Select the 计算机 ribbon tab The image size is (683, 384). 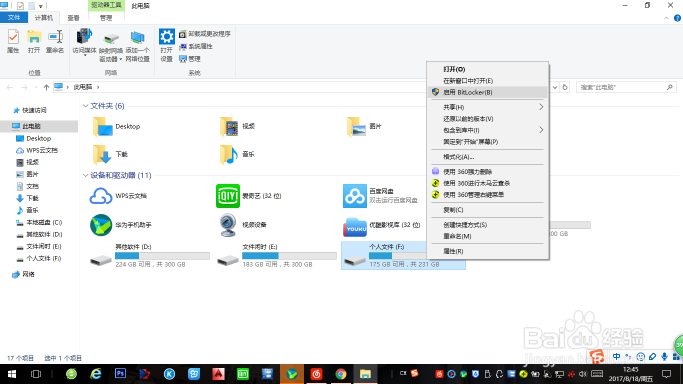point(44,18)
